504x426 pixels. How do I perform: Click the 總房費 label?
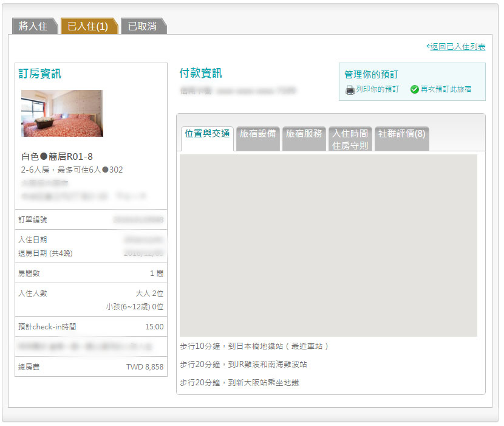[29, 367]
